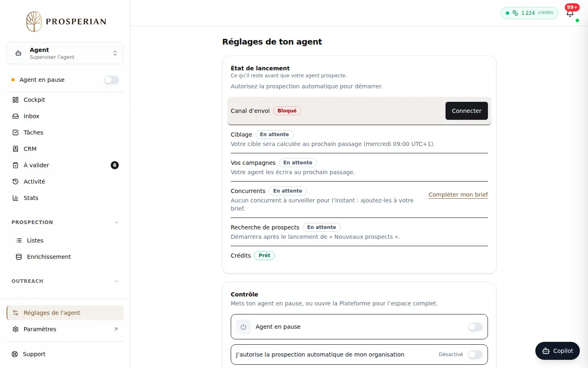Viewport: 588px width, 368px height.
Task: Click the CRM contact icon
Action: (x=16, y=149)
